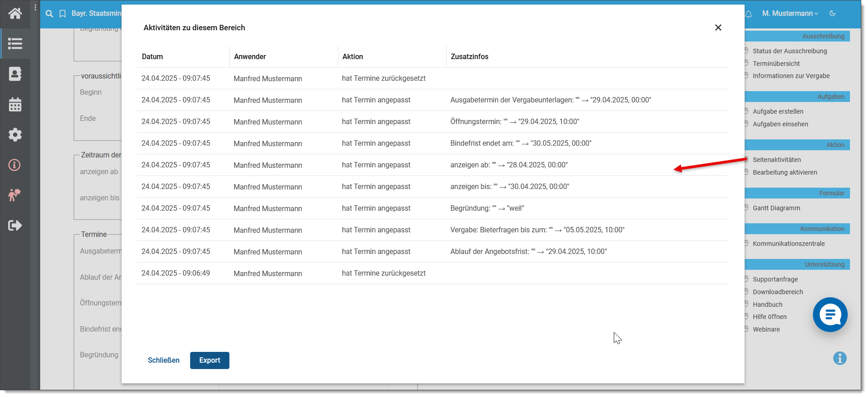
Task: Click the Datum column header
Action: tap(152, 56)
